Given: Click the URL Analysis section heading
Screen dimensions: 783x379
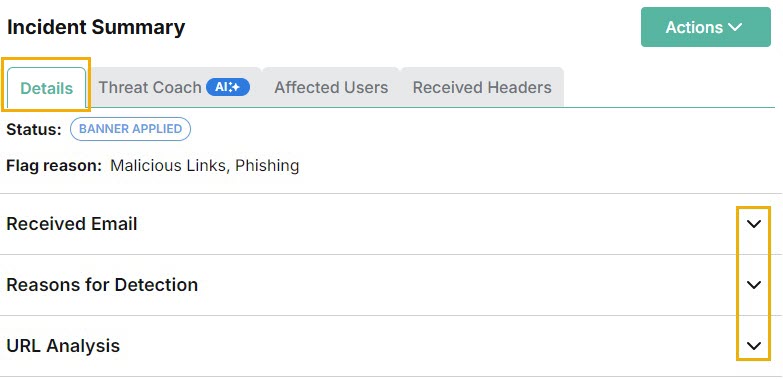Looking at the screenshot, I should [x=63, y=346].
